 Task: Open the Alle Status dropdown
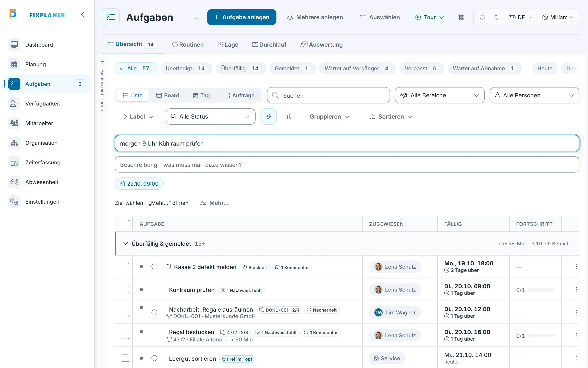210,117
